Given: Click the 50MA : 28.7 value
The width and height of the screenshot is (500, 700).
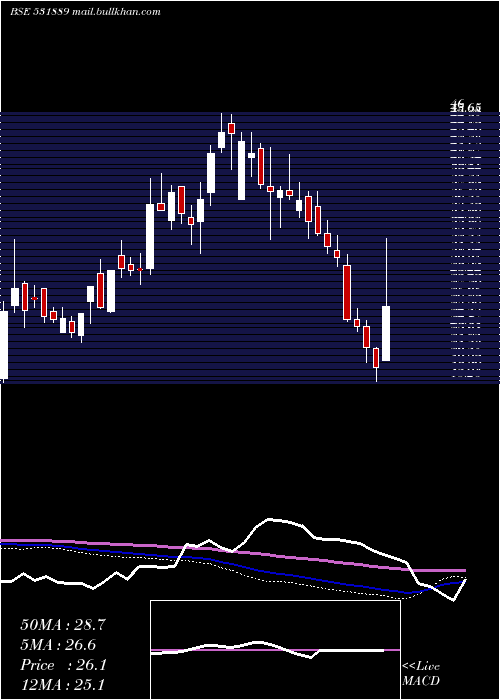Looking at the screenshot, I should pos(63,625).
